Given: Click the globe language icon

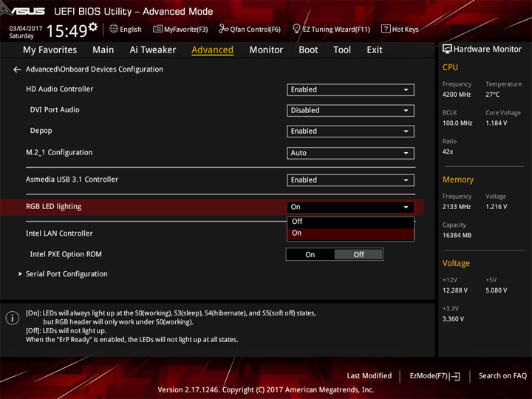Looking at the screenshot, I should click(114, 29).
